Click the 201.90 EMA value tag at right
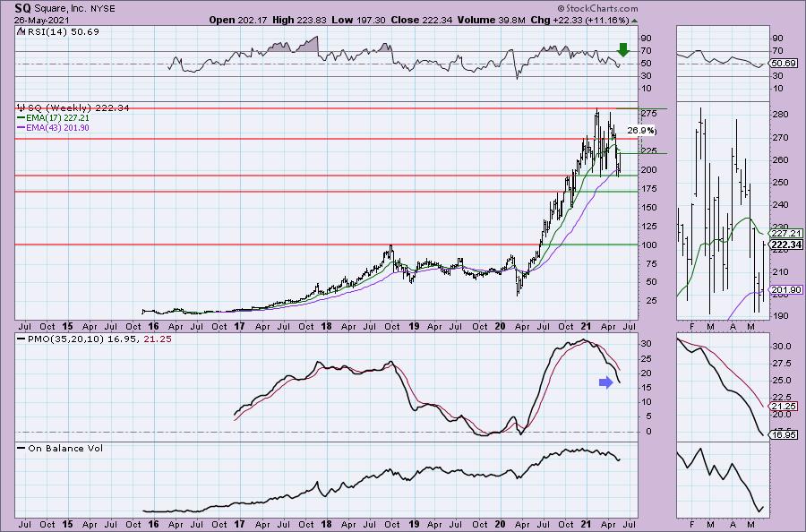The height and width of the screenshot is (532, 806). pyautogui.click(x=785, y=290)
